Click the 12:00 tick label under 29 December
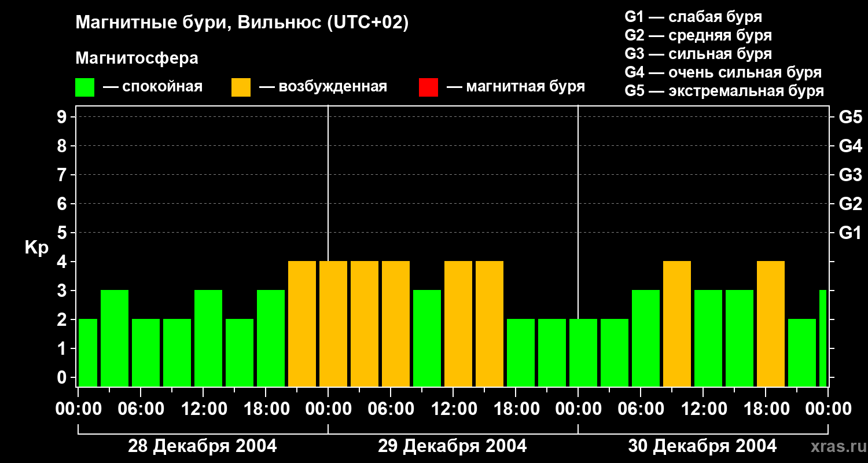The image size is (868, 463). click(453, 409)
